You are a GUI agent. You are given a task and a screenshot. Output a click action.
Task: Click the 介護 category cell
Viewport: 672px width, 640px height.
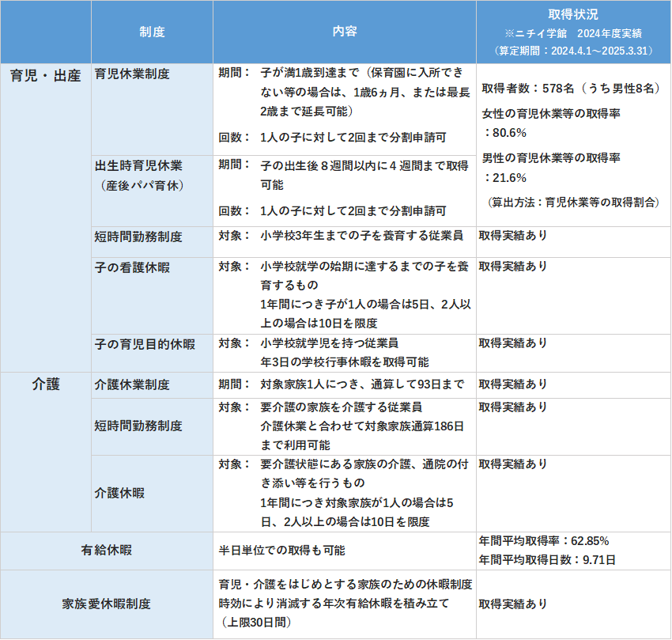46,384
